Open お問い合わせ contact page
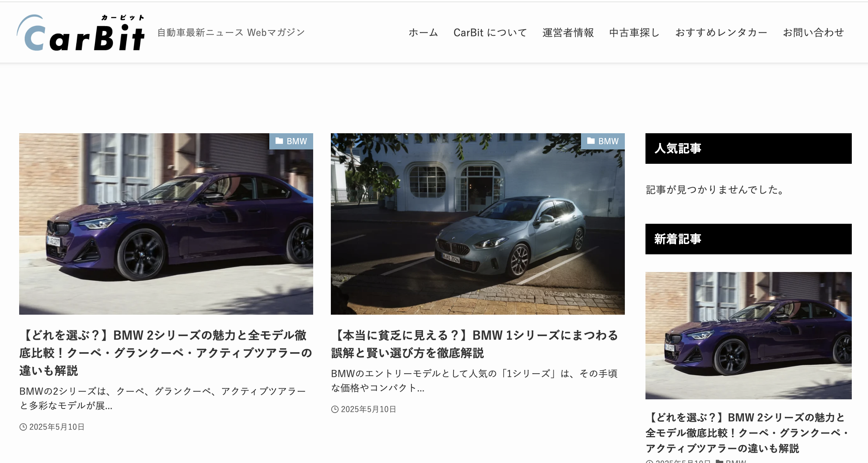The image size is (868, 463). click(813, 33)
